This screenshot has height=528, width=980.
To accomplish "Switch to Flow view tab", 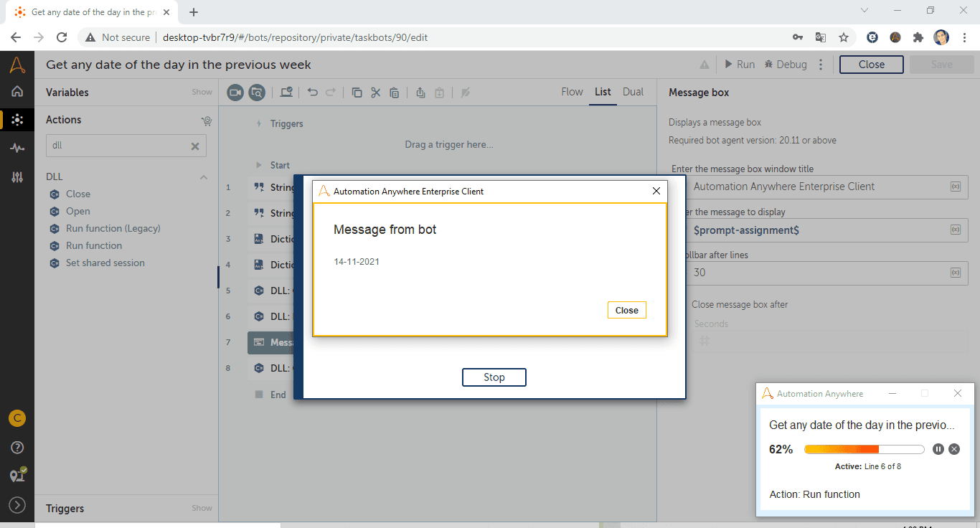I will coord(572,92).
